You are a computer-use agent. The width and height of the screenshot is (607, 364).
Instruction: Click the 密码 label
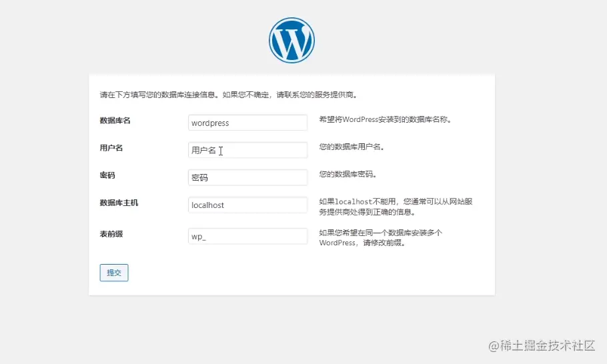(x=107, y=175)
